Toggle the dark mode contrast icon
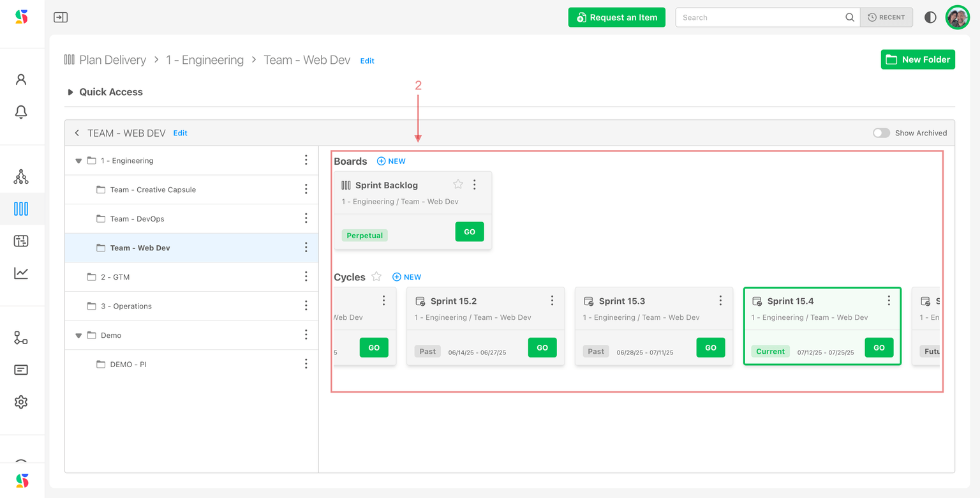 pos(930,17)
